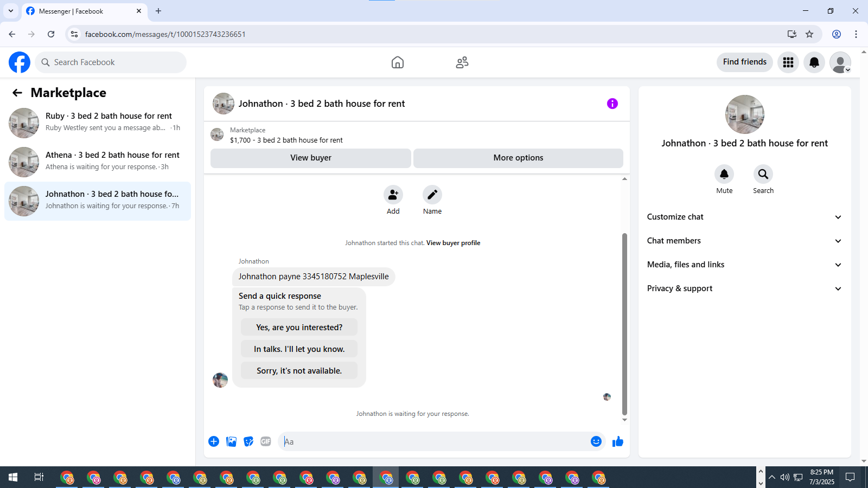Screen dimensions: 868x488
Task: Attach a photo using the image icon
Action: 232,441
